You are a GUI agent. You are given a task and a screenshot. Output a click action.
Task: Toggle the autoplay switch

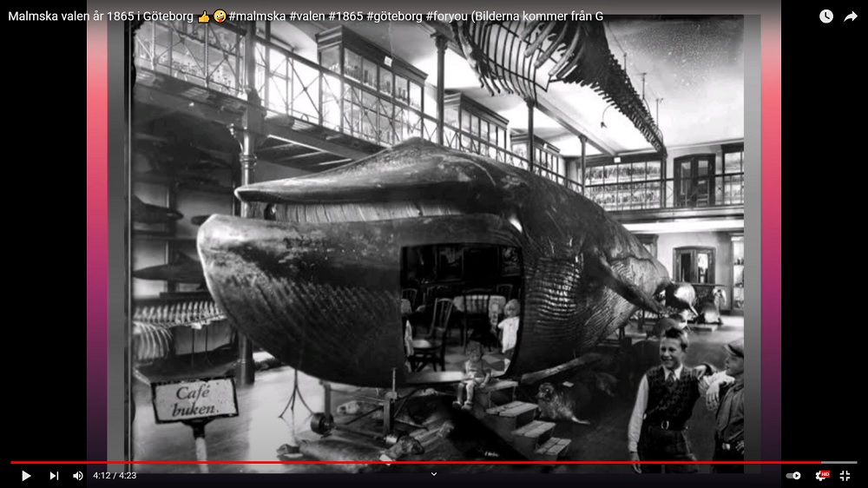pyautogui.click(x=793, y=476)
